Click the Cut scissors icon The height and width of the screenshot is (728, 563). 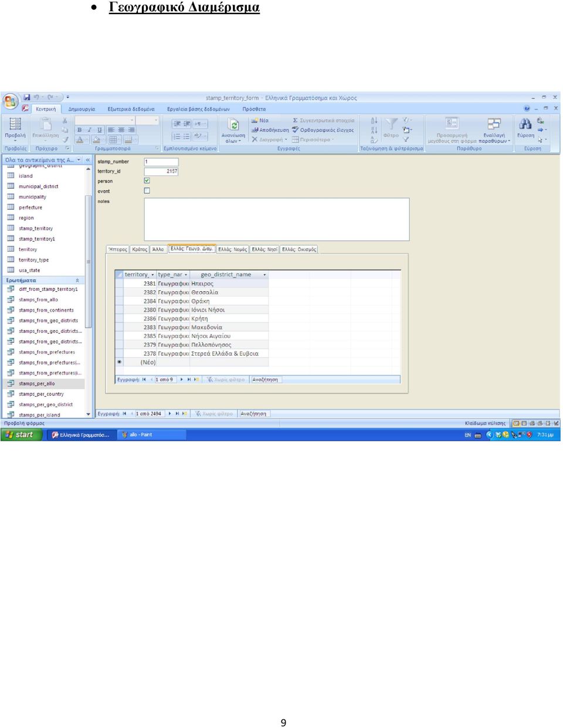point(65,121)
